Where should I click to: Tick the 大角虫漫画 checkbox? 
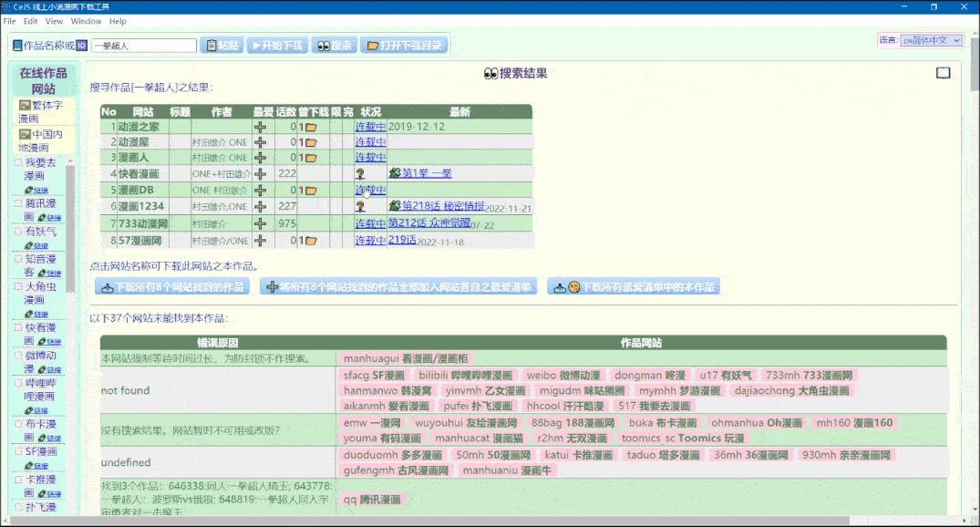(18, 287)
